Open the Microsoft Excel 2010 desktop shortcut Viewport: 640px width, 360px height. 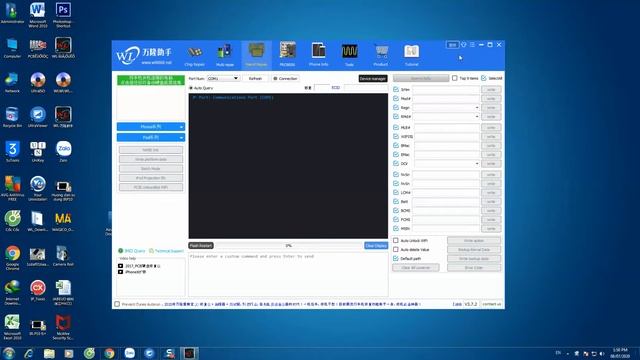coord(12,327)
